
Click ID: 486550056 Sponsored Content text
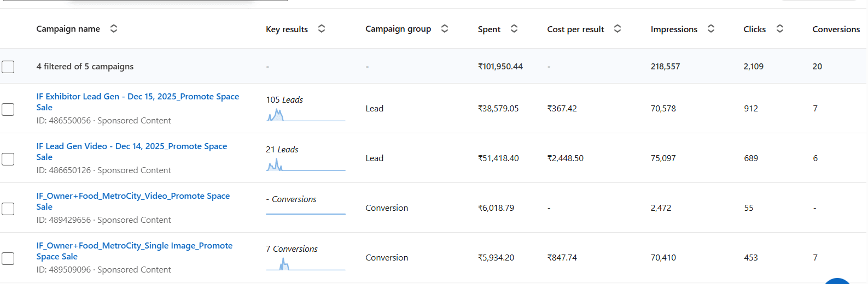[103, 121]
